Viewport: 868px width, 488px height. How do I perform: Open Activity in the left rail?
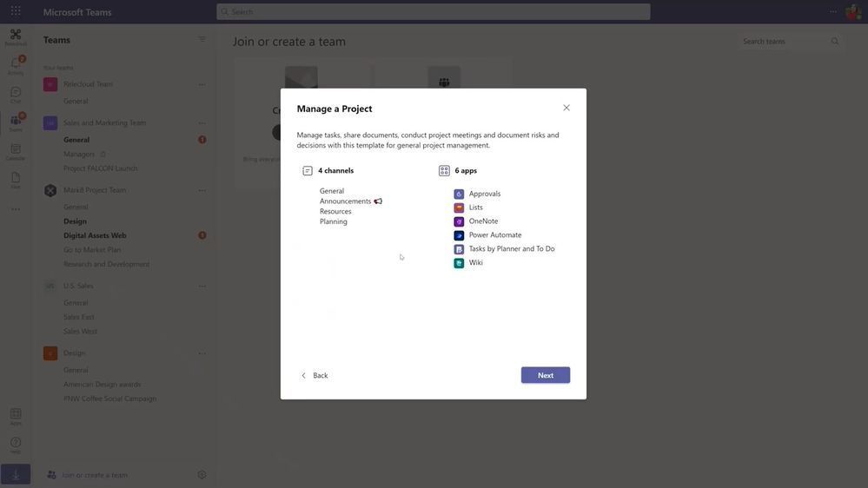[x=16, y=65]
